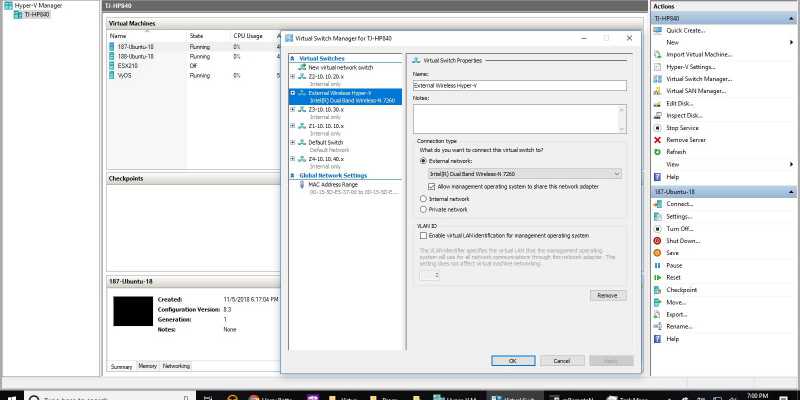Screen dimensions: 800x400
Task: Connect to the 187-Ubuntu-18 virtual machine
Action: (x=679, y=204)
